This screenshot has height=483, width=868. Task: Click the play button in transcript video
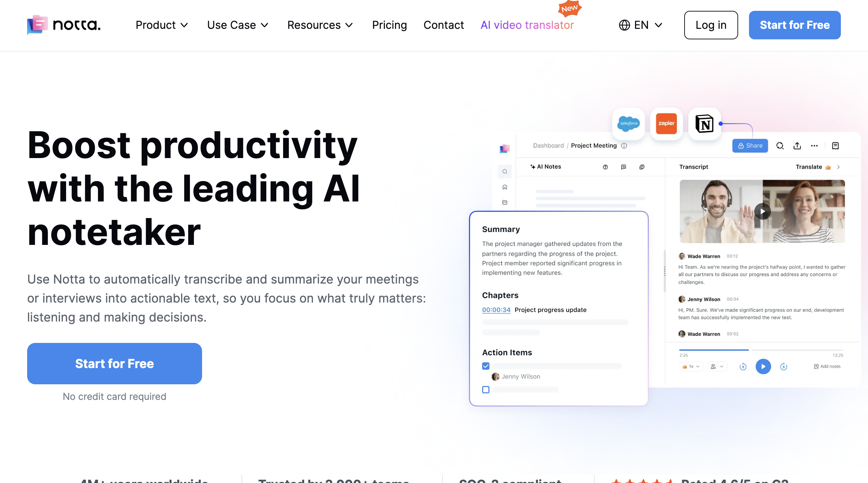click(x=762, y=211)
